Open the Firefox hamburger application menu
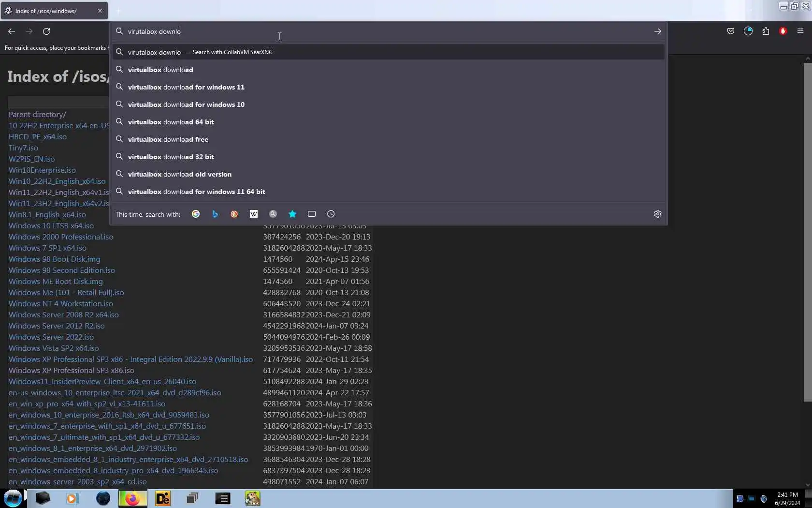Viewport: 812px width, 508px height. click(800, 31)
